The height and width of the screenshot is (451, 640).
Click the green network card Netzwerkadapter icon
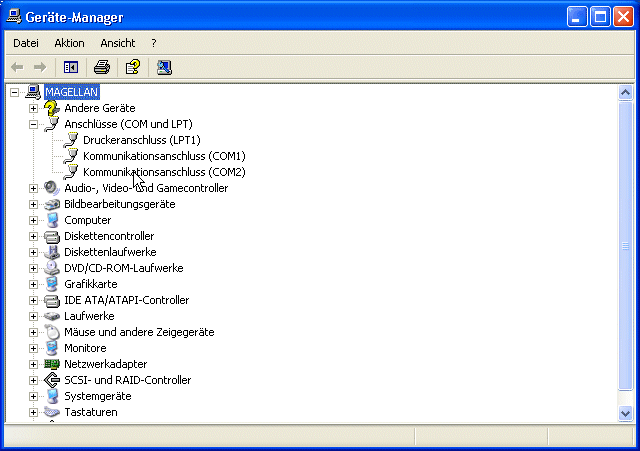[x=52, y=364]
